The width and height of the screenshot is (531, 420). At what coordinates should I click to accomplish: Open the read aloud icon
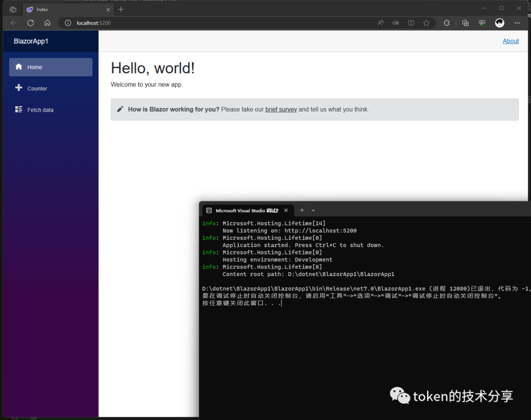pos(381,23)
